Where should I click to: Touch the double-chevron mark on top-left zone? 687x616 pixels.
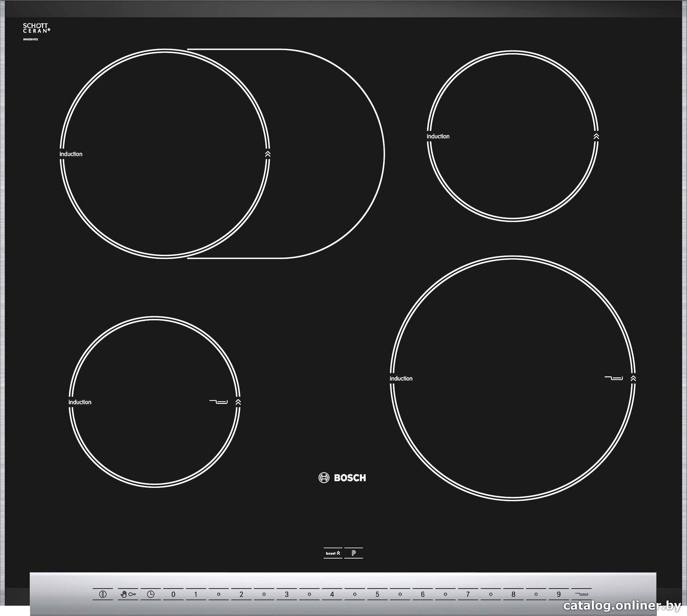coord(268,154)
